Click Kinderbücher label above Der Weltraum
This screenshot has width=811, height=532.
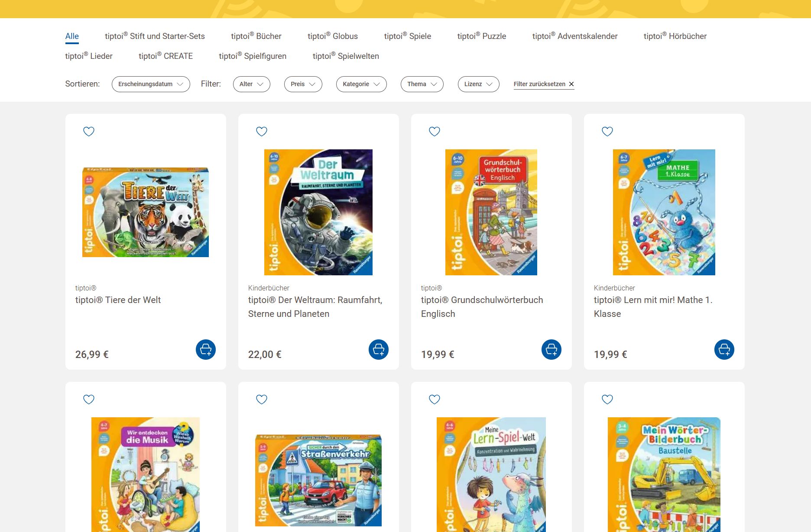(269, 288)
